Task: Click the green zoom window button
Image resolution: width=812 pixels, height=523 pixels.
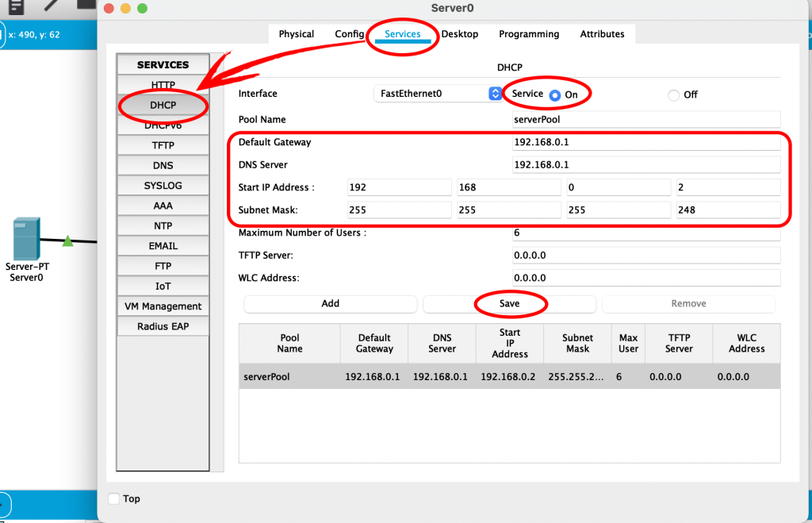Action: coord(142,8)
